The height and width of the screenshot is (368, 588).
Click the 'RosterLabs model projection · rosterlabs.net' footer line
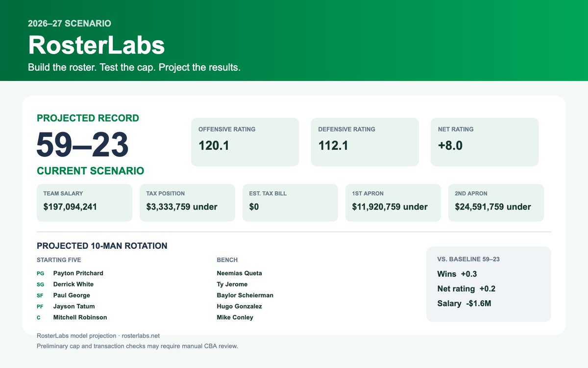[x=98, y=336]
